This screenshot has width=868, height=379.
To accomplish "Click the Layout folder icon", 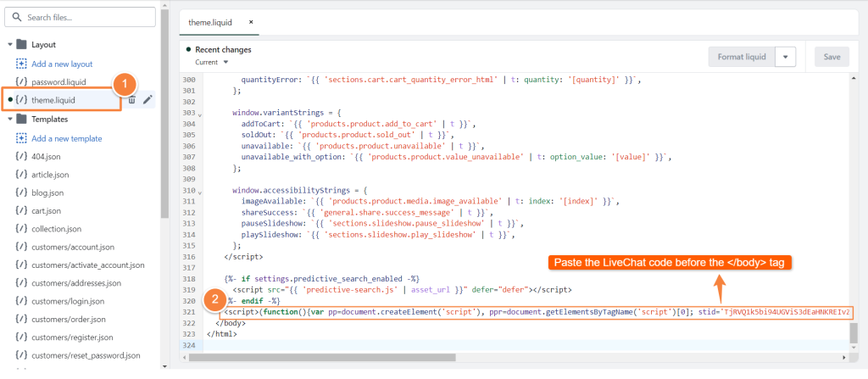I will (x=22, y=44).
